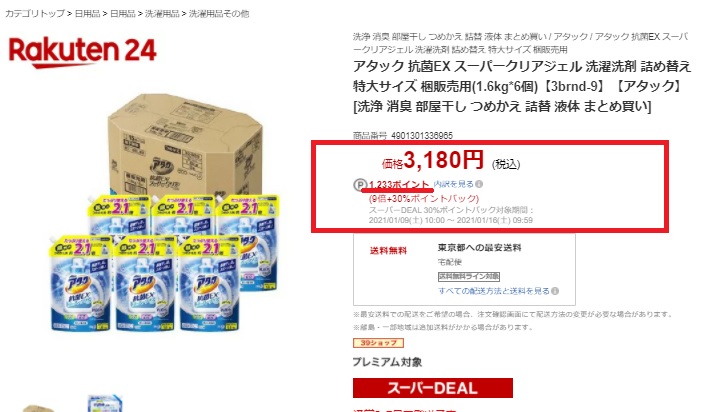Image resolution: width=706 pixels, height=412 pixels.
Task: Go to first 日用品 breadcrumb
Action: click(x=87, y=14)
